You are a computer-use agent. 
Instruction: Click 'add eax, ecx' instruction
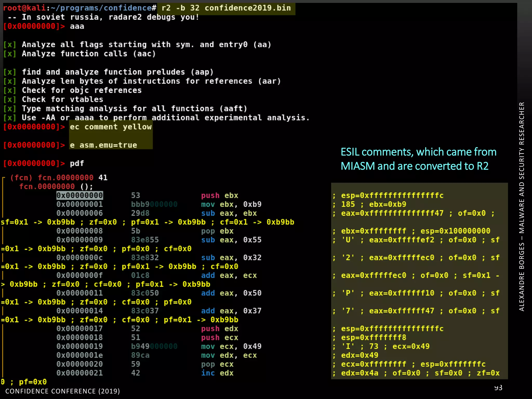point(229,275)
